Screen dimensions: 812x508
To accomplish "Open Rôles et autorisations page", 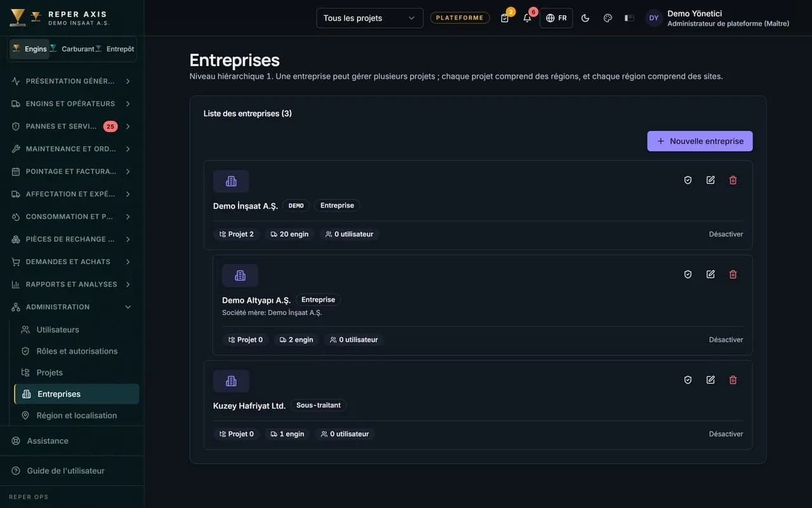I will (77, 351).
